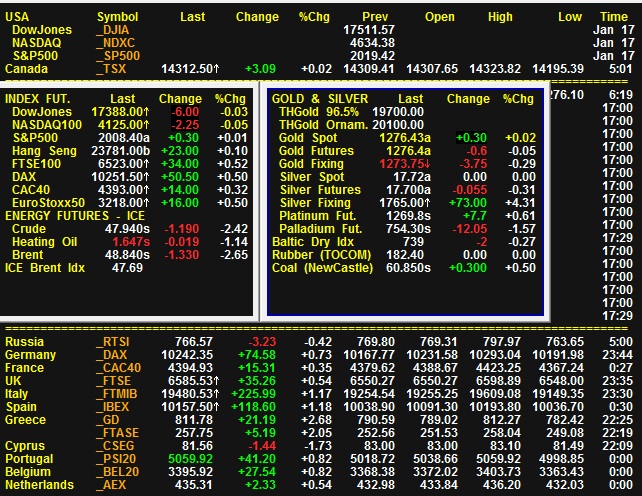Select the FTSE100 futures label

pos(36,164)
